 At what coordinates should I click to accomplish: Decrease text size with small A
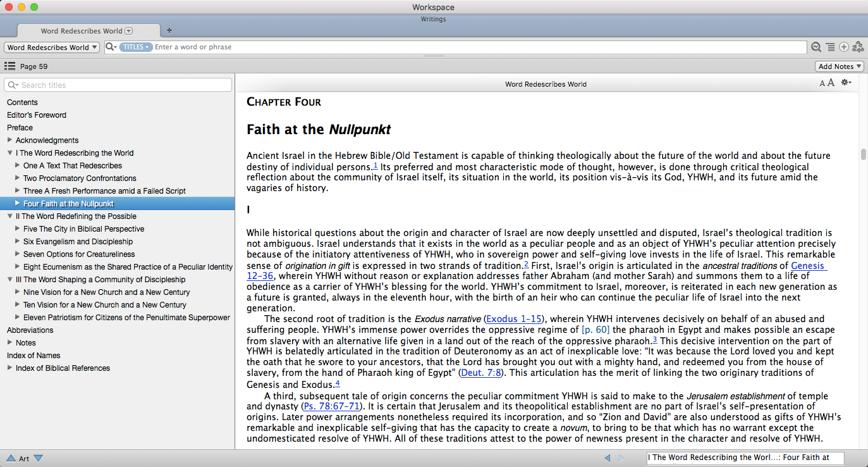[822, 84]
